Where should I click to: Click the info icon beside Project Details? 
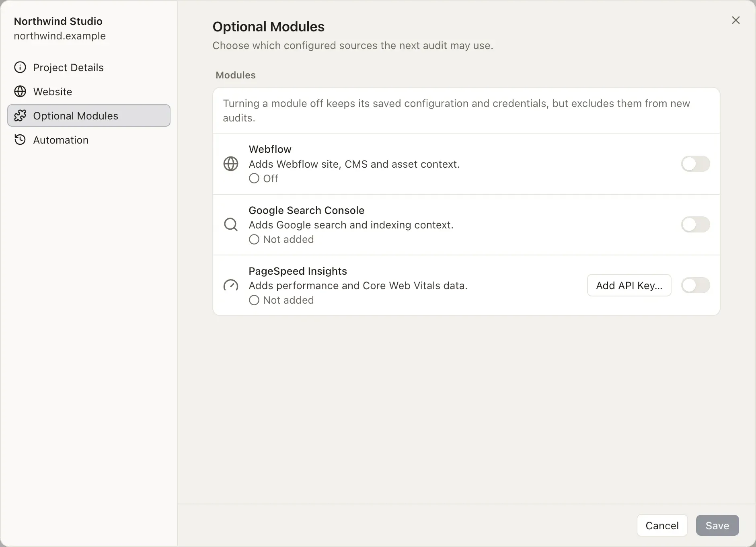[x=20, y=67]
